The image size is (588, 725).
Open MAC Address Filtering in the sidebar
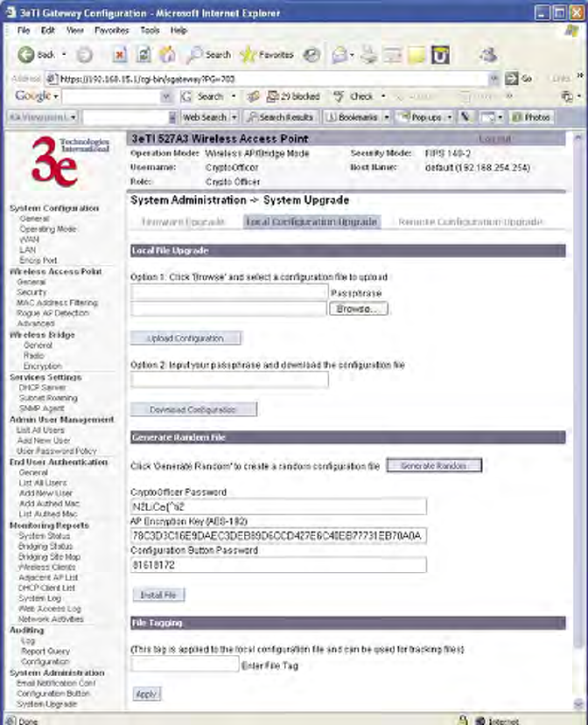point(57,303)
